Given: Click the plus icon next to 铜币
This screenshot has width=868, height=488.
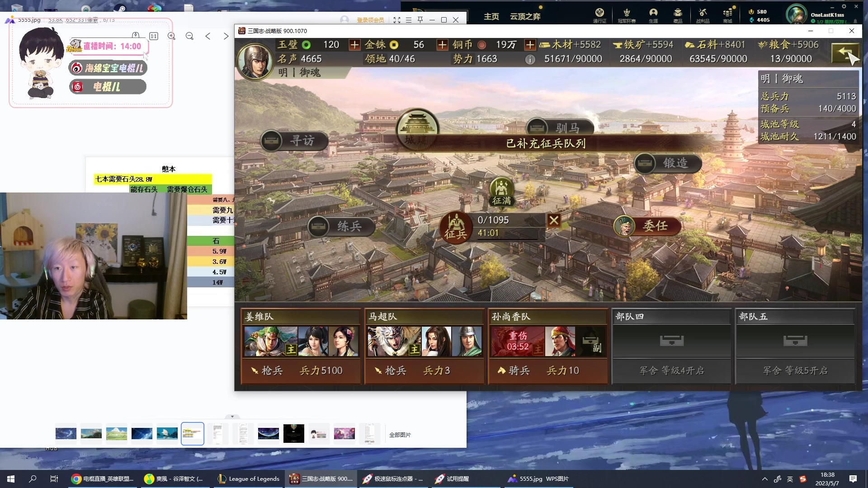Looking at the screenshot, I should click(x=530, y=45).
